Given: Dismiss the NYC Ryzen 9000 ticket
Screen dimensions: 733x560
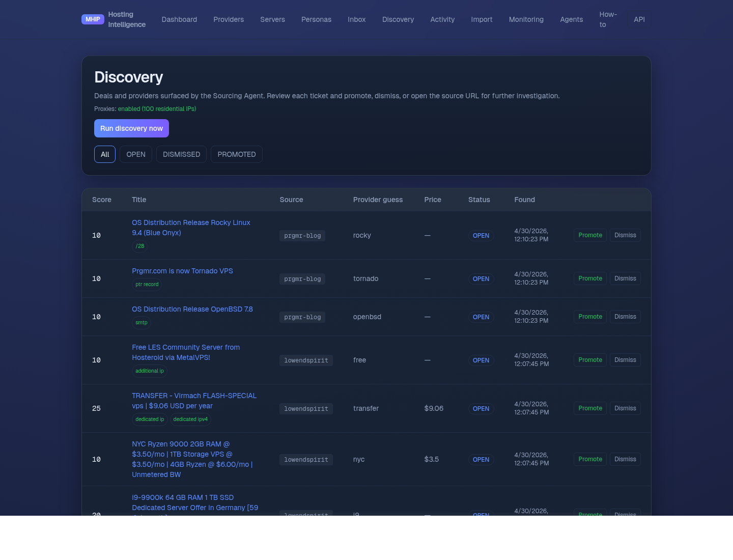Looking at the screenshot, I should [x=625, y=459].
